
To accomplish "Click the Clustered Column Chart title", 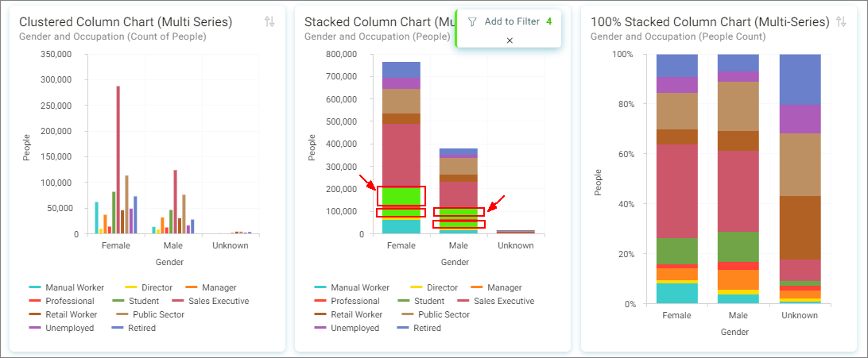I will click(126, 22).
